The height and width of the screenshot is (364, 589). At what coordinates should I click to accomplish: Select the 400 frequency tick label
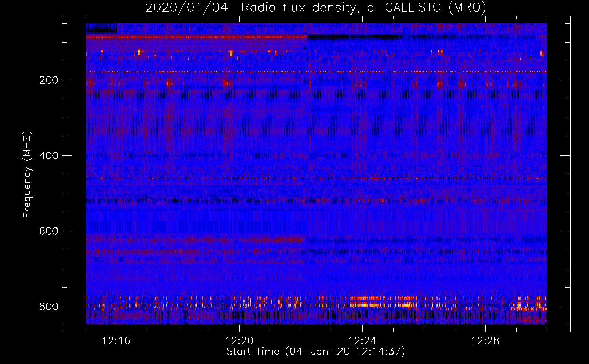point(49,156)
